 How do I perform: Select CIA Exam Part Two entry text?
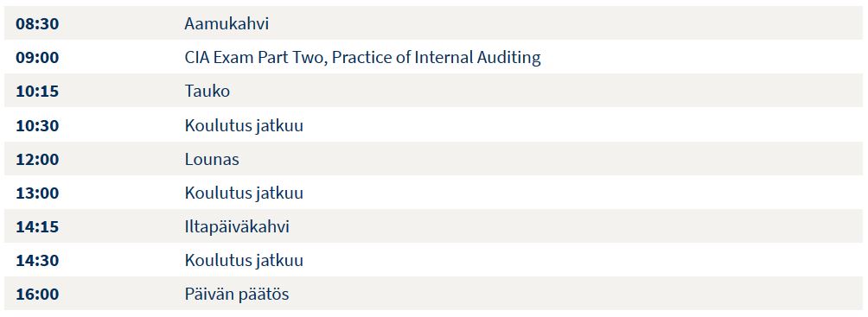coord(362,58)
